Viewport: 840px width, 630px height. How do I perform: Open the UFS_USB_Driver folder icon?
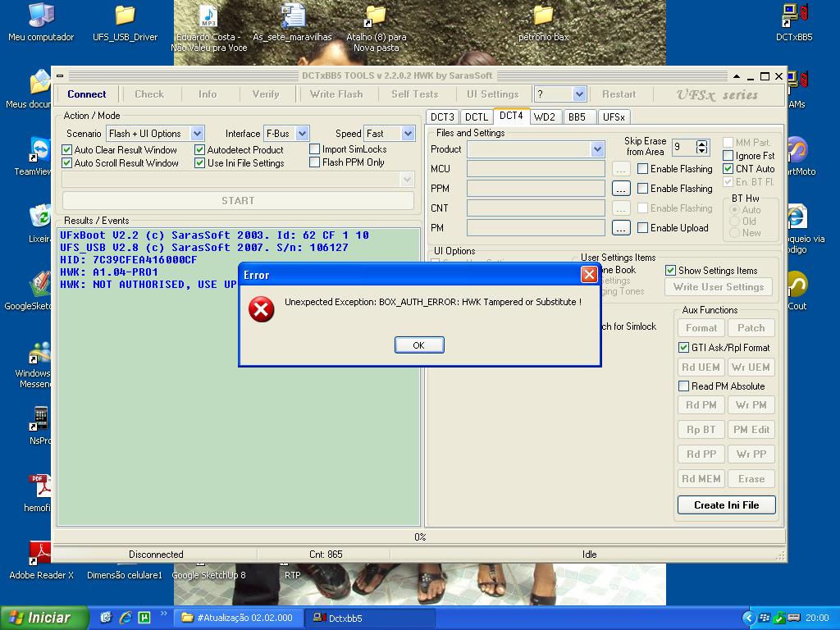tap(125, 15)
